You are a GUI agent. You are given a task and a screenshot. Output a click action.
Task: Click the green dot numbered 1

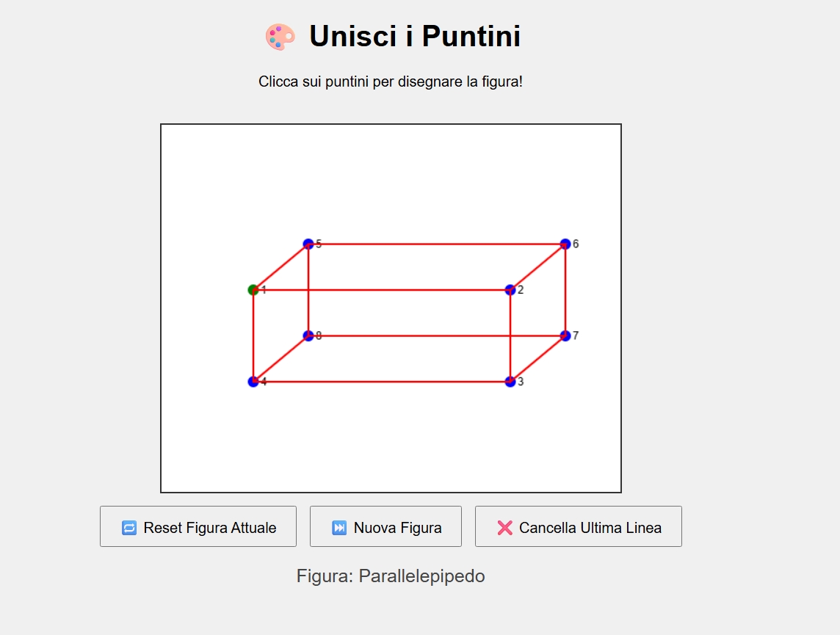253,290
